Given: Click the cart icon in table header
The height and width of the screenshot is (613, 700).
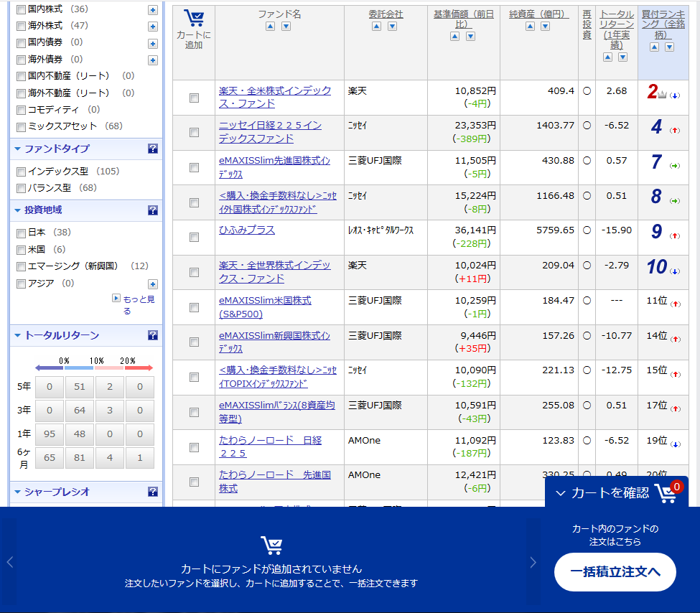Looking at the screenshot, I should coord(194,19).
